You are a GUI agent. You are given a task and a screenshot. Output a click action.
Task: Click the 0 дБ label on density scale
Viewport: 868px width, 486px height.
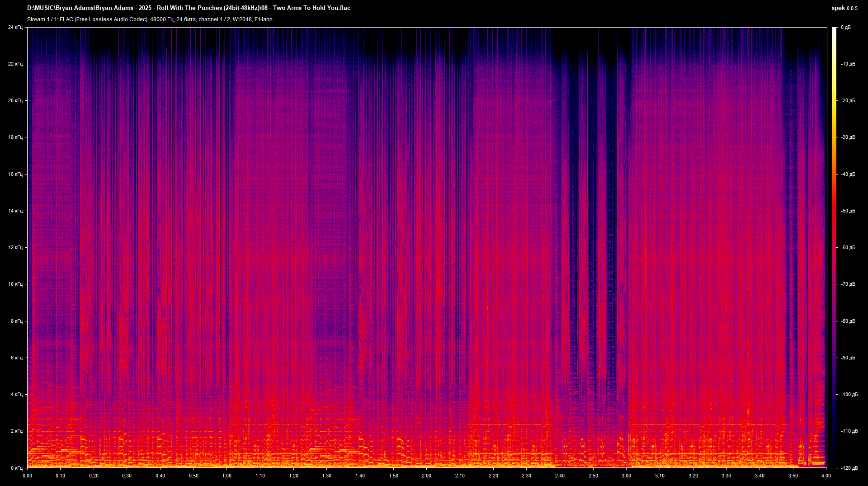845,28
